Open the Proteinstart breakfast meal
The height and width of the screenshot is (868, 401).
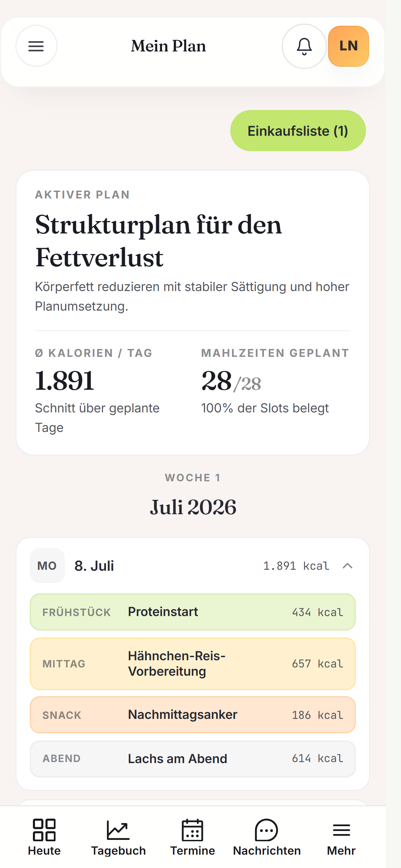tap(193, 612)
